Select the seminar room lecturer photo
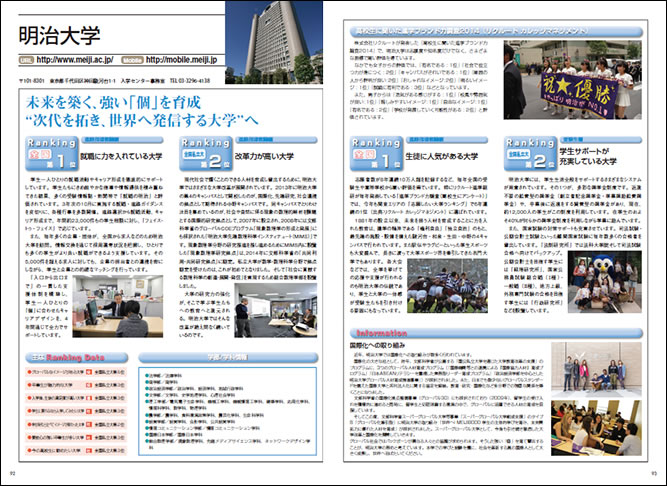This screenshot has width=667, height=486. tap(276, 310)
